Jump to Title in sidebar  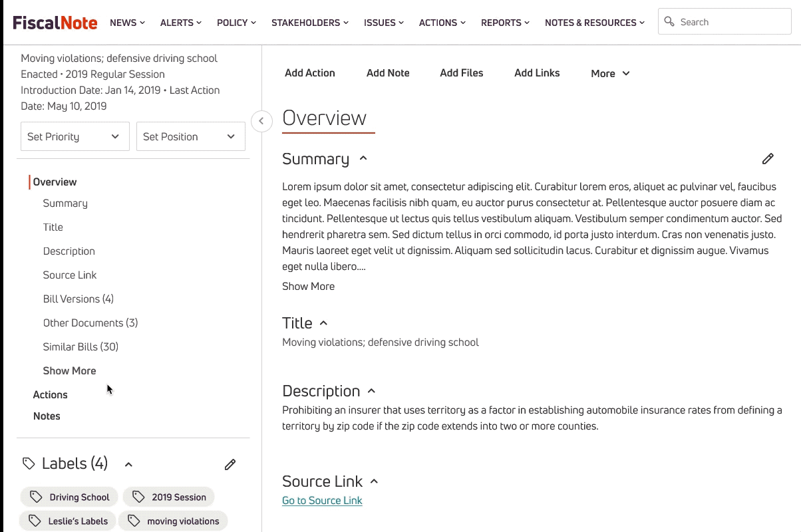53,227
